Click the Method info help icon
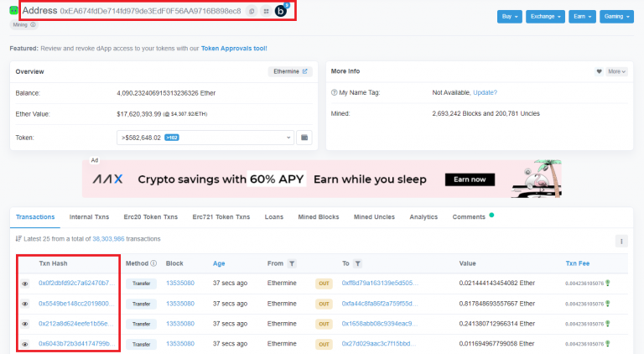 [153, 263]
